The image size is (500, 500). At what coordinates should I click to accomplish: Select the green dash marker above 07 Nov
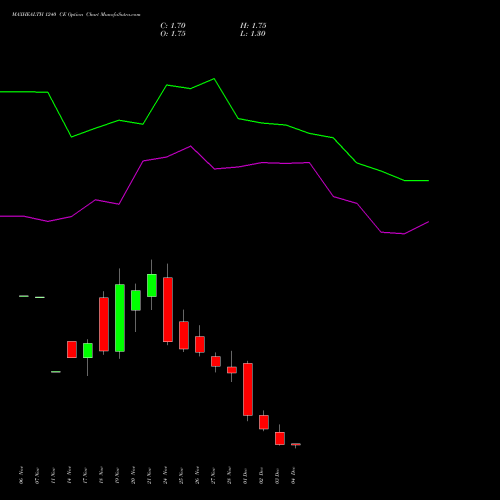click(x=40, y=297)
